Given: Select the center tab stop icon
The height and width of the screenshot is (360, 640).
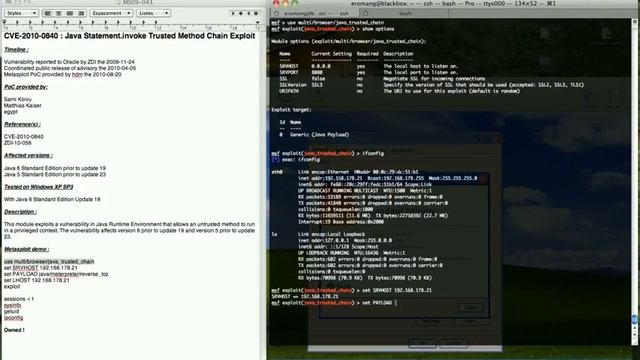Looking at the screenshot, I should (241, 13).
